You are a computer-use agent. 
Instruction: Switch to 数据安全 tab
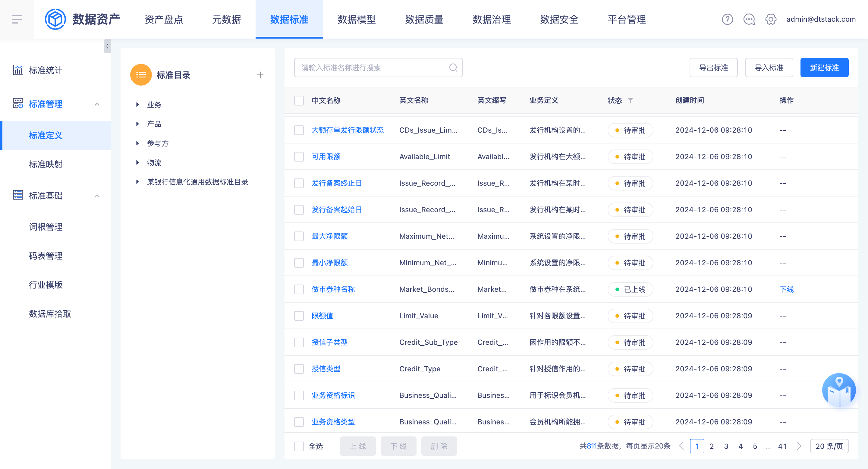point(559,19)
